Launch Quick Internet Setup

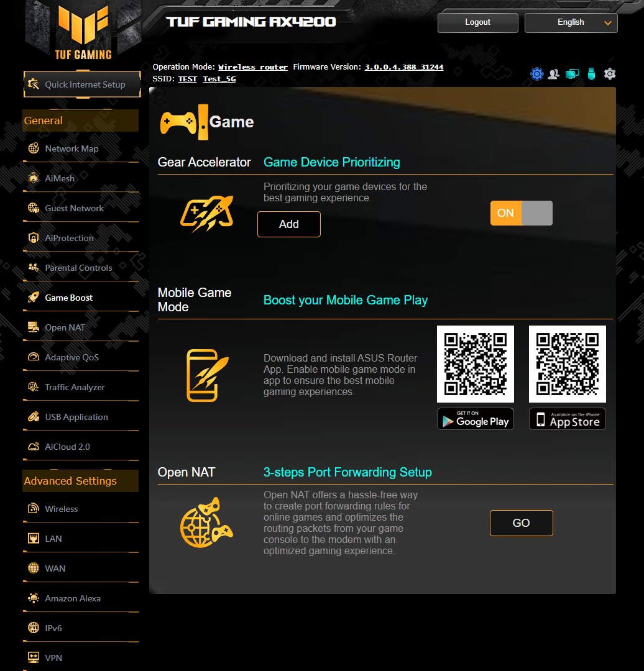[82, 84]
